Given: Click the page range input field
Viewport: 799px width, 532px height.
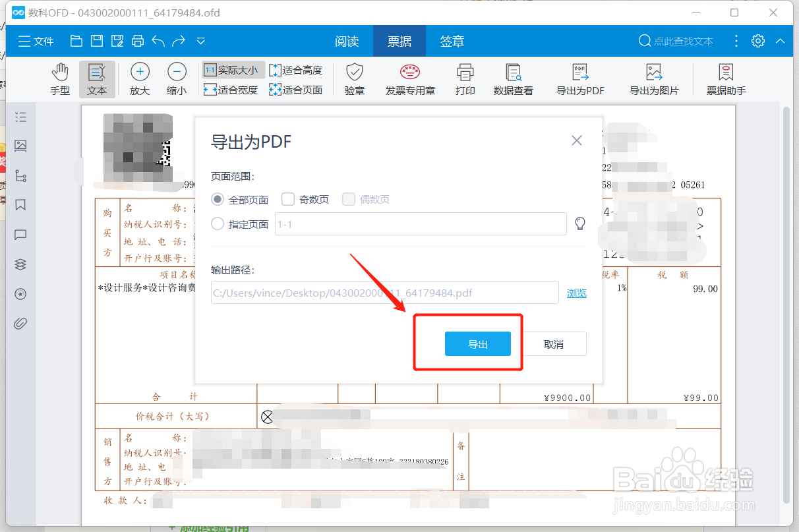Looking at the screenshot, I should [420, 223].
